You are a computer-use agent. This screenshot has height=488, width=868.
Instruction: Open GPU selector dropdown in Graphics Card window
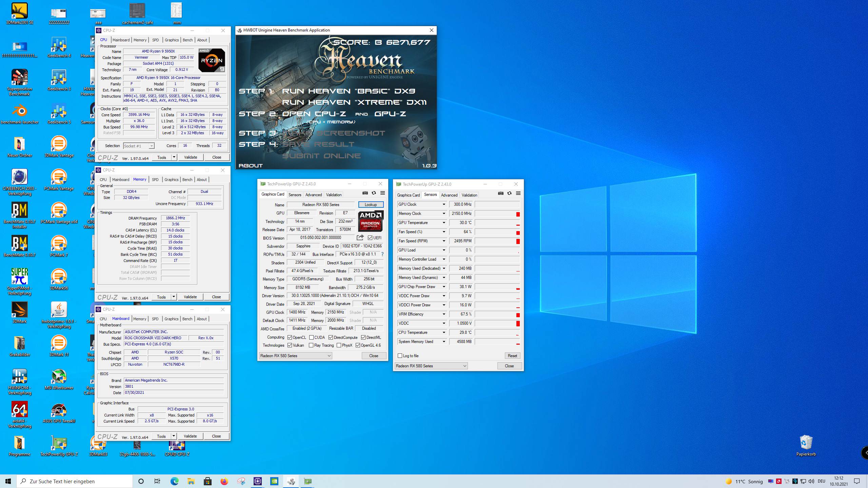pyautogui.click(x=296, y=356)
